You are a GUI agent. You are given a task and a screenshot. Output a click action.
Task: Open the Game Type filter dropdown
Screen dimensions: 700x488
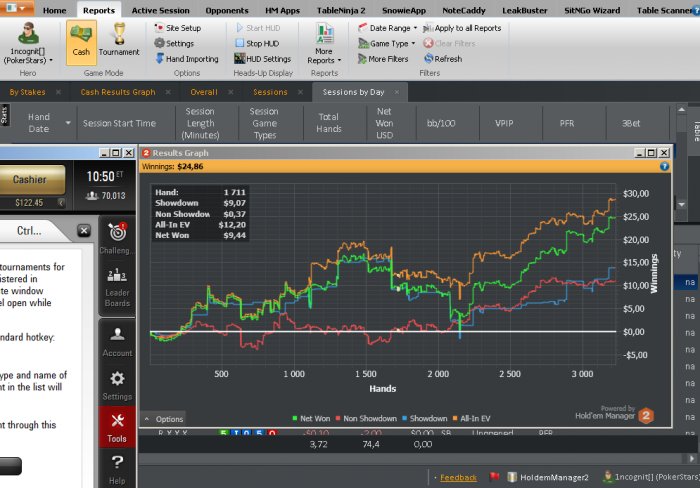(387, 43)
